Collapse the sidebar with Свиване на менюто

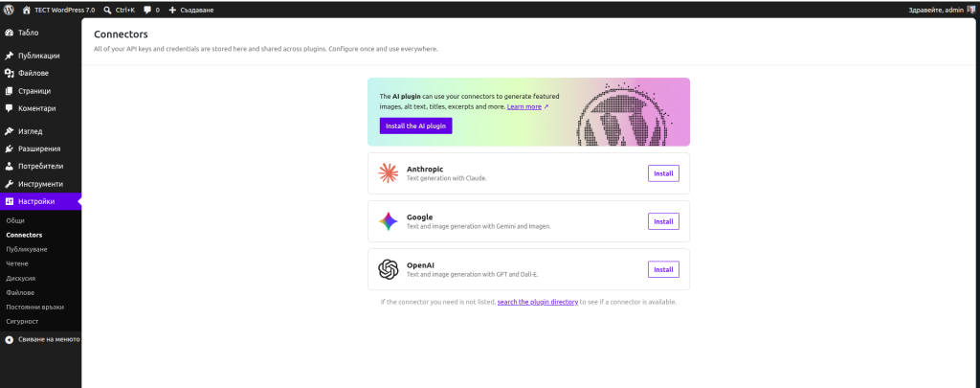[44, 339]
